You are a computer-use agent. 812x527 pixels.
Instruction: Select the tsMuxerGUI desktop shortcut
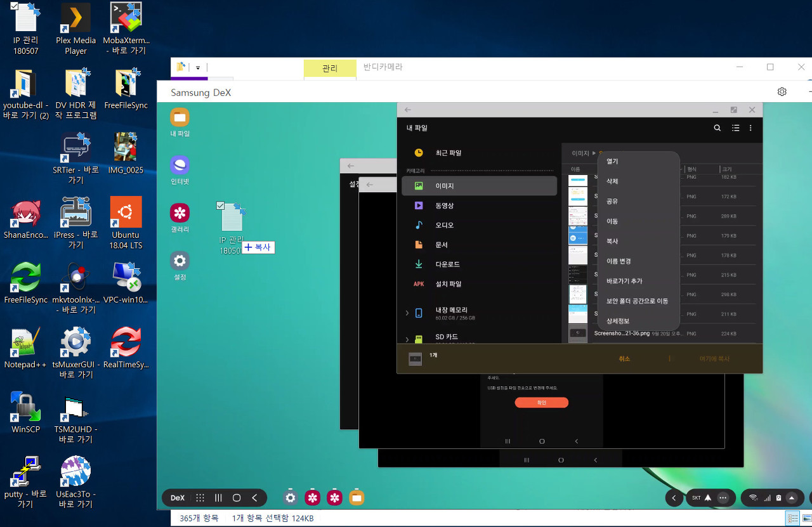75,353
